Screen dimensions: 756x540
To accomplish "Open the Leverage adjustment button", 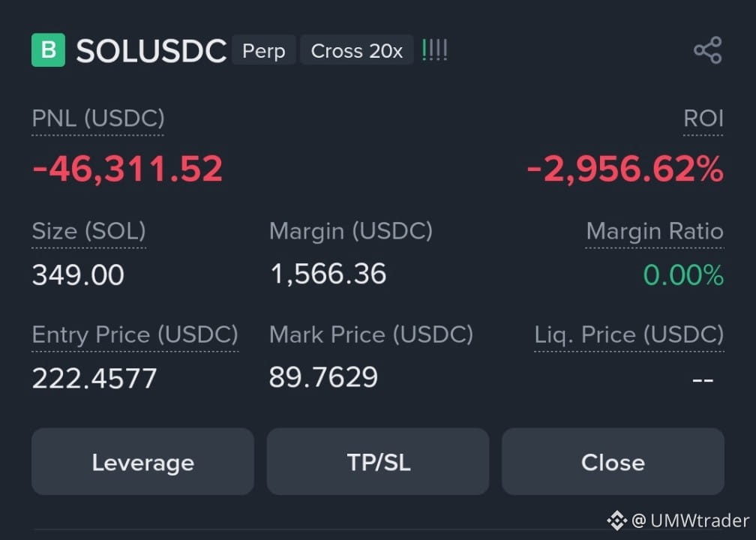I will pyautogui.click(x=142, y=461).
